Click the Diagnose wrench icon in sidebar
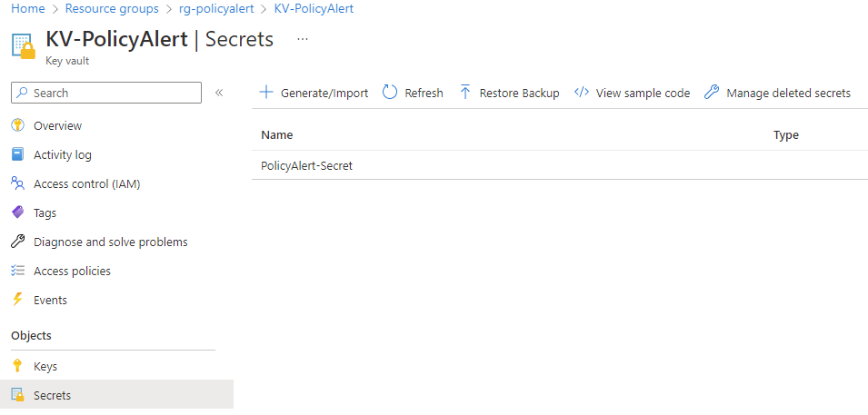Screen dimensions: 868x415 coord(17,242)
